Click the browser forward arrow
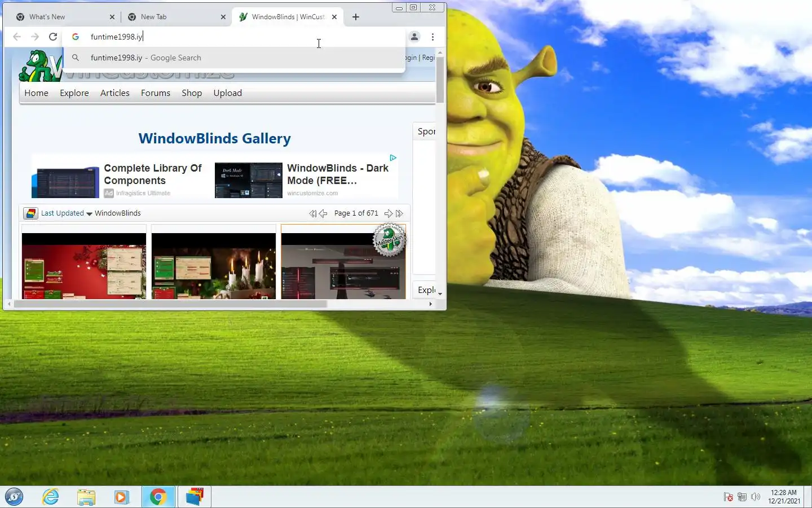The image size is (812, 508). [x=35, y=37]
